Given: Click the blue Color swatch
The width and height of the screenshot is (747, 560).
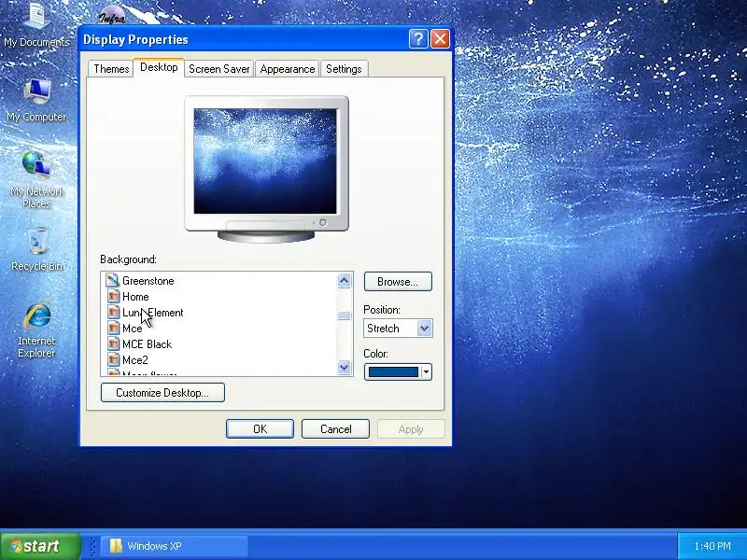Looking at the screenshot, I should (393, 371).
